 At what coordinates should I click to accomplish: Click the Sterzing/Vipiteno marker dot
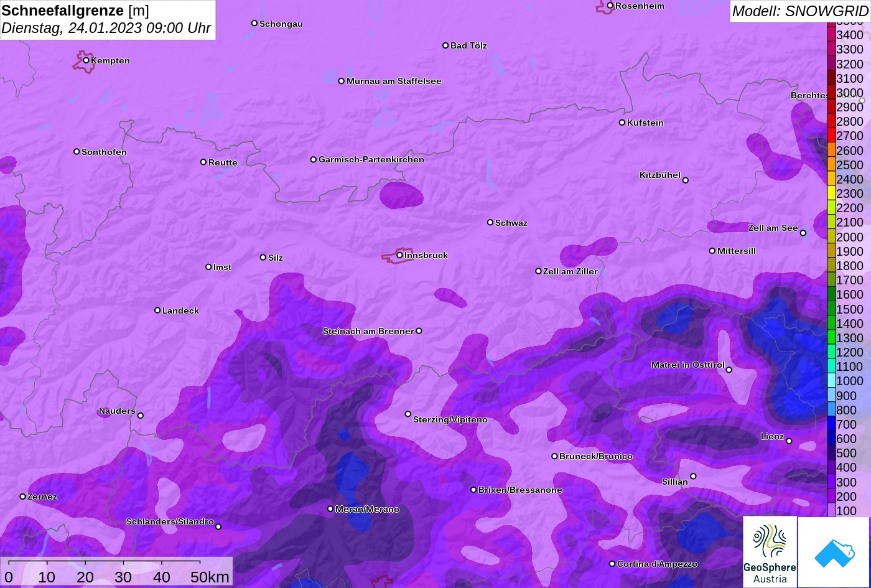408,414
